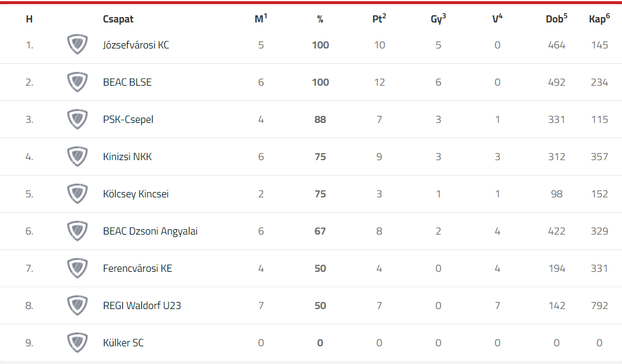622x364 pixels.
Task: Click the BEAC Dzsoni Angyalai shield icon
Action: pos(77,231)
